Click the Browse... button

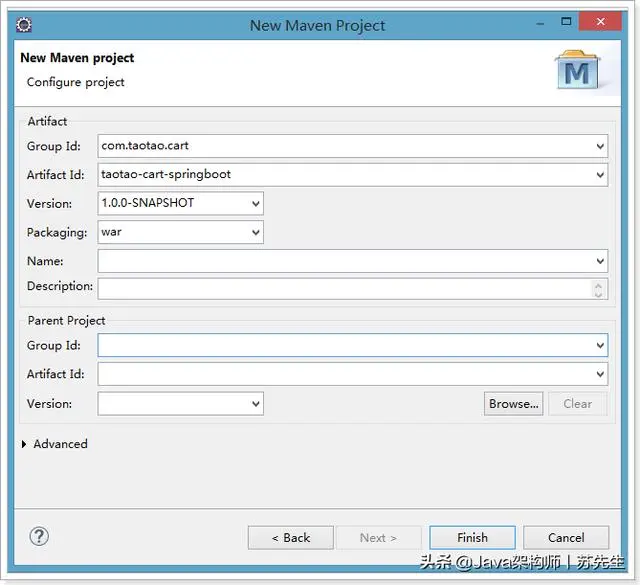pyautogui.click(x=513, y=404)
